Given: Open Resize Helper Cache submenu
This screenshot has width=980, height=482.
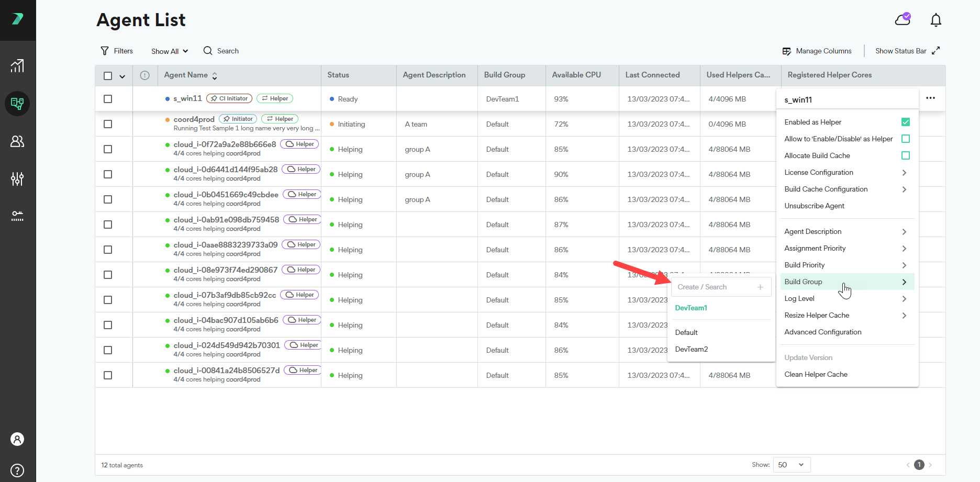Looking at the screenshot, I should click(847, 315).
